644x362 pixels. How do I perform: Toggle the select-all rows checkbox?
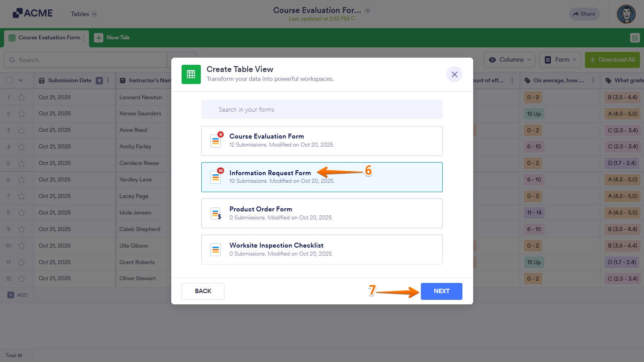click(8, 80)
